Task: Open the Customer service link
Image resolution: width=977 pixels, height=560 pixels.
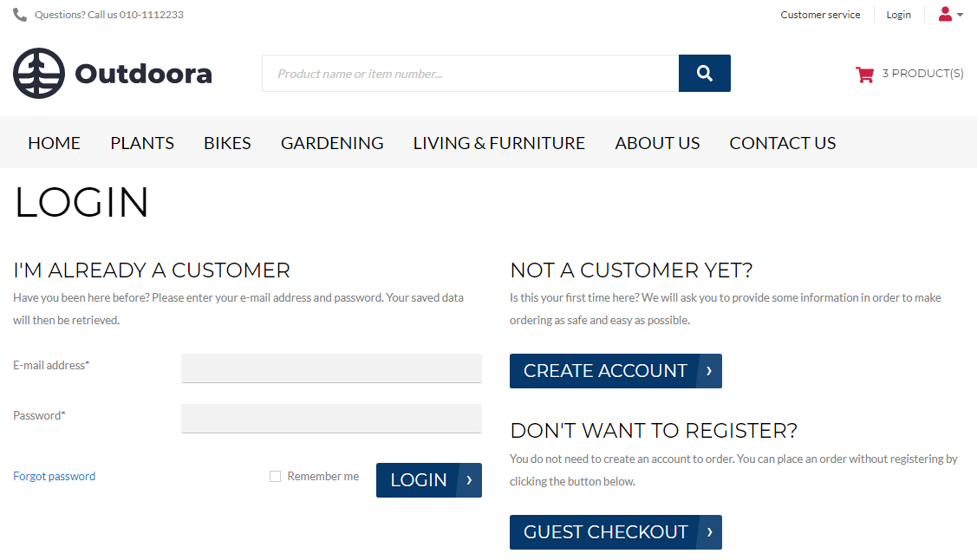Action: point(820,15)
